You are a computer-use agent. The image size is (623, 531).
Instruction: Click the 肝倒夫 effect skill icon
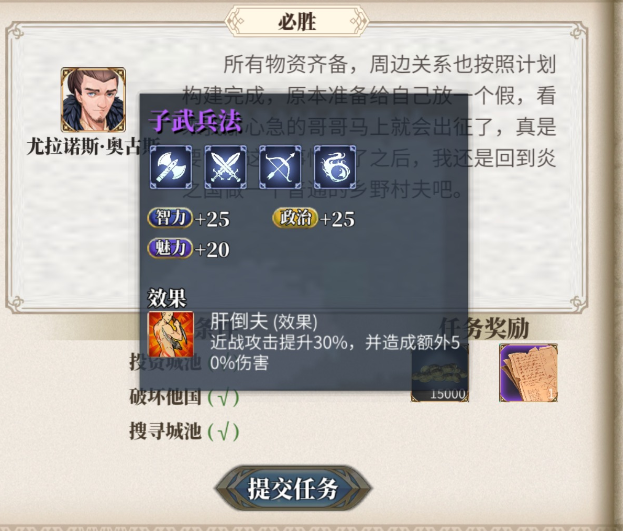pyautogui.click(x=170, y=334)
